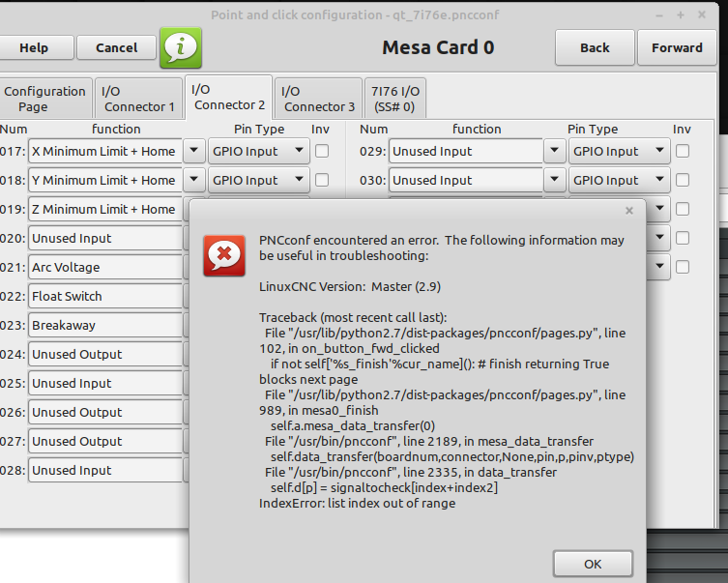The image size is (728, 583).
Task: Toggle Inv checkbox for pin 017
Action: click(322, 151)
